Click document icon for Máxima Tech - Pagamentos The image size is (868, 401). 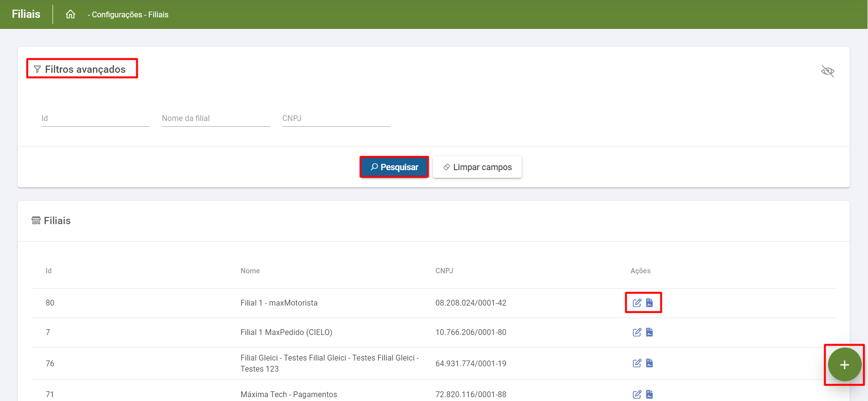pyautogui.click(x=649, y=394)
